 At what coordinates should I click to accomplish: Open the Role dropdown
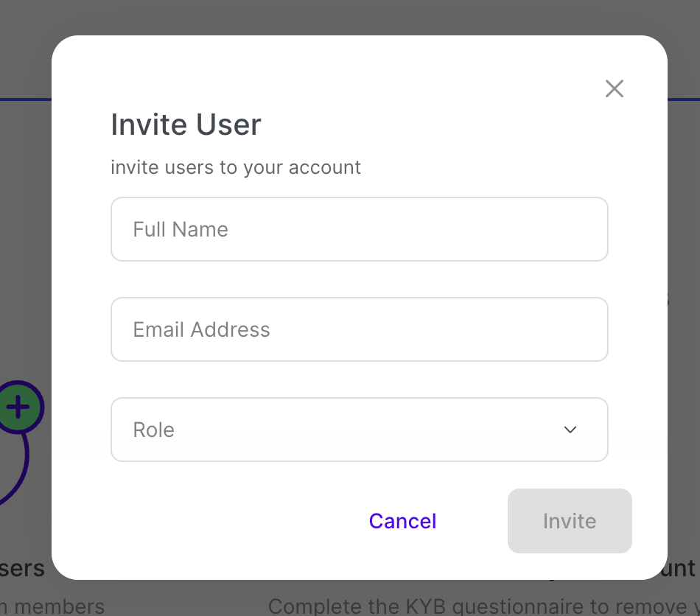(x=359, y=430)
